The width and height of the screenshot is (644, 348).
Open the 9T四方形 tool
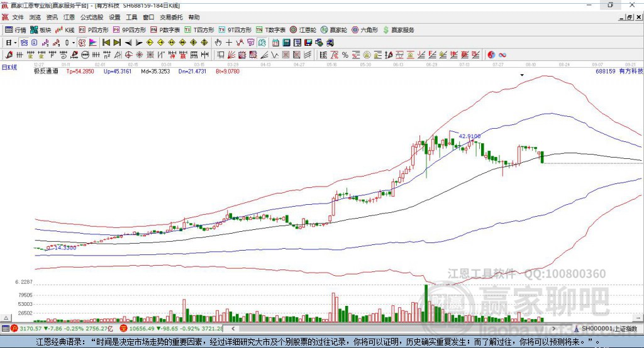pos(235,30)
